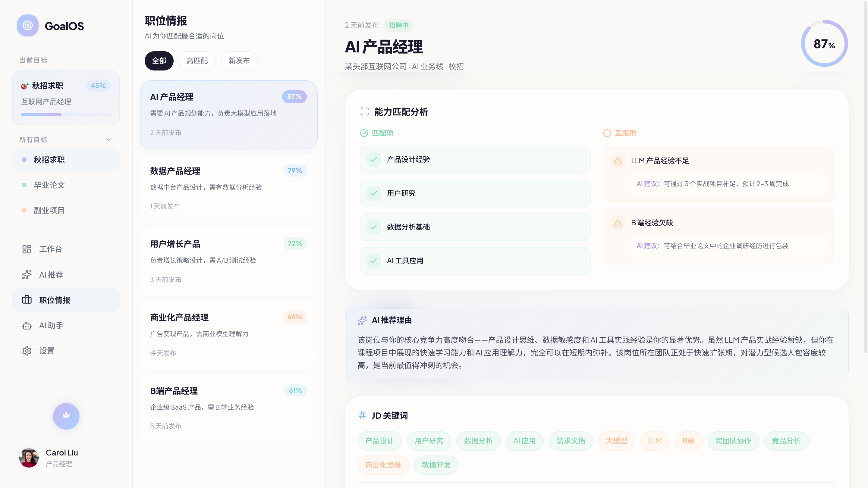The image size is (868, 488).
Task: Click the check mark for 用户研究
Action: point(374,193)
